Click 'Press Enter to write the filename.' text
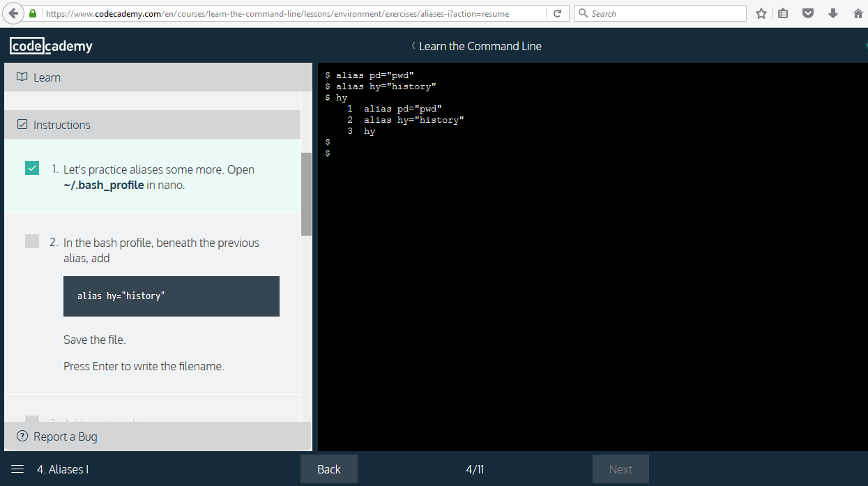 [144, 366]
